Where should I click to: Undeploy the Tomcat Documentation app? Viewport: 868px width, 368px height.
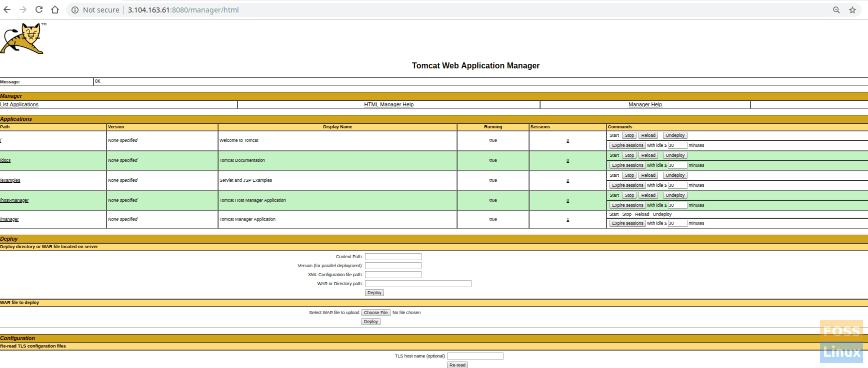point(675,155)
